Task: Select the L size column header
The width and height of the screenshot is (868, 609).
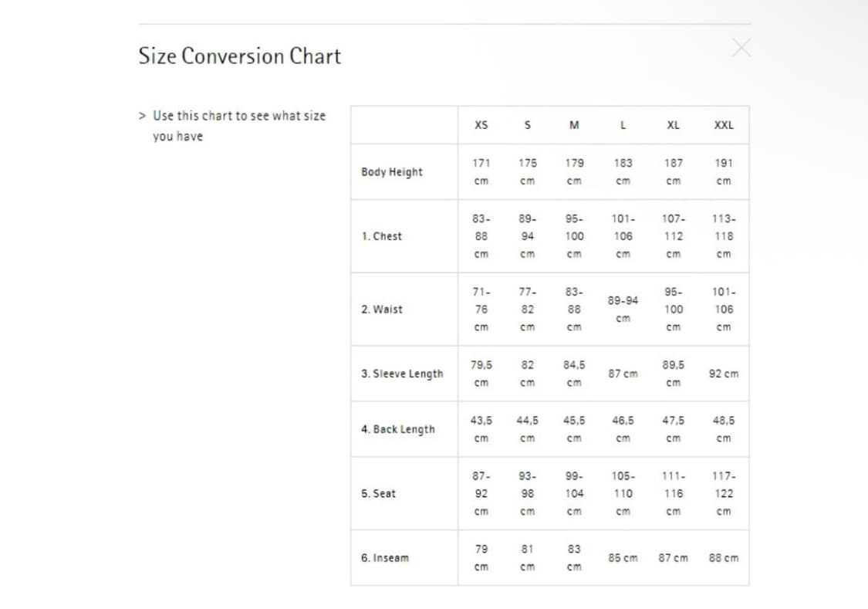Action: (623, 125)
